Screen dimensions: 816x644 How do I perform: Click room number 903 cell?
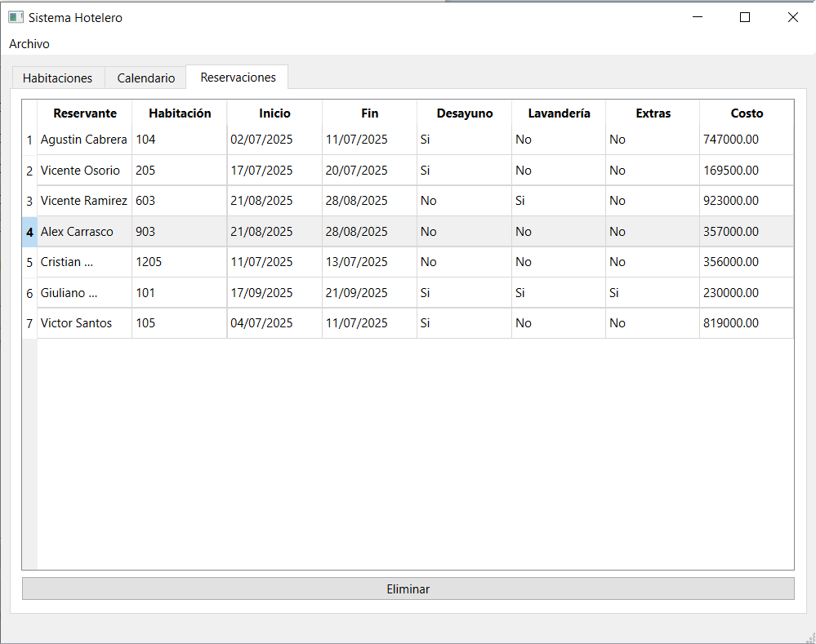pos(180,232)
